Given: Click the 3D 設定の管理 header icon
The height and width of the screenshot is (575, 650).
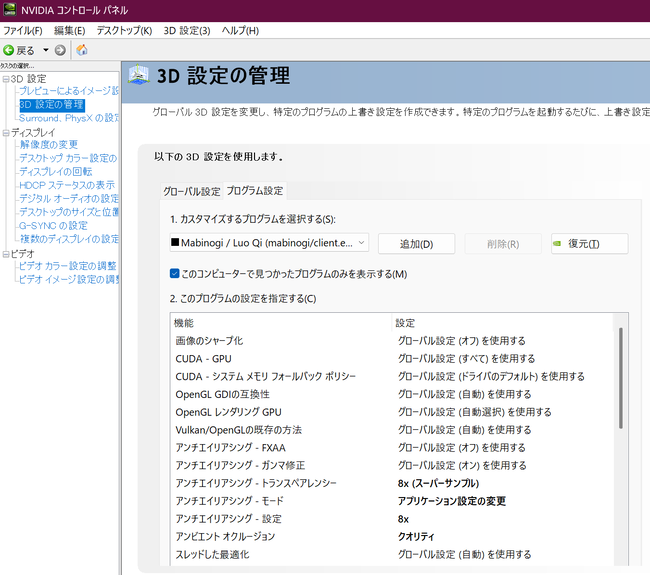Looking at the screenshot, I should tap(138, 75).
